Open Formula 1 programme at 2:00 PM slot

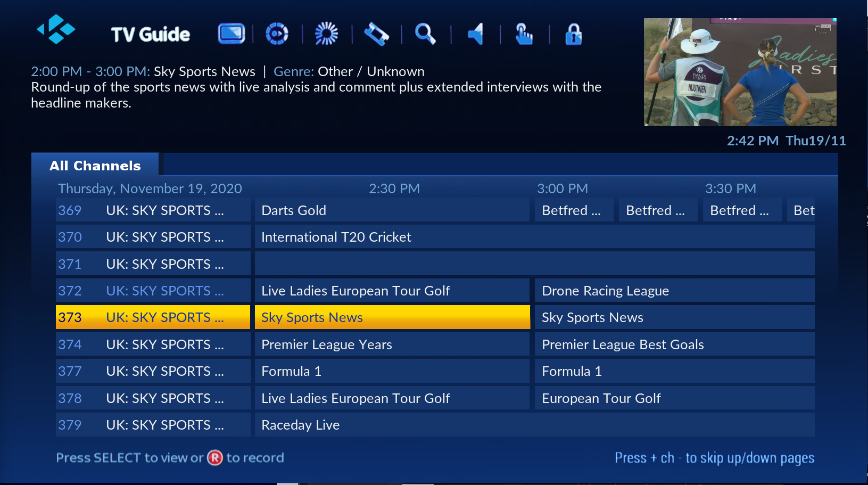pyautogui.click(x=392, y=371)
